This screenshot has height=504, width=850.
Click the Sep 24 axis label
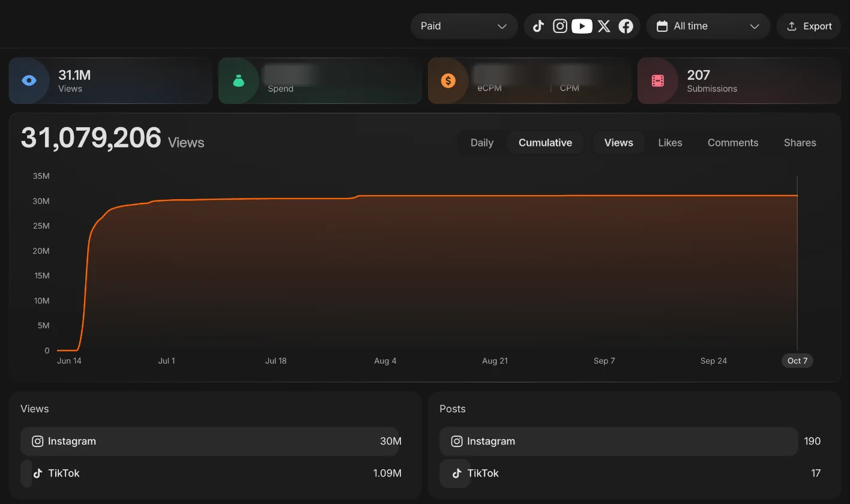pyautogui.click(x=714, y=361)
